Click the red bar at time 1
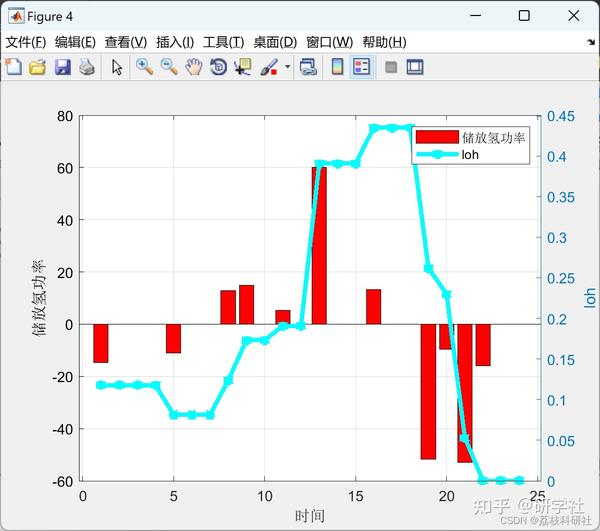This screenshot has width=600, height=531. coord(101,344)
